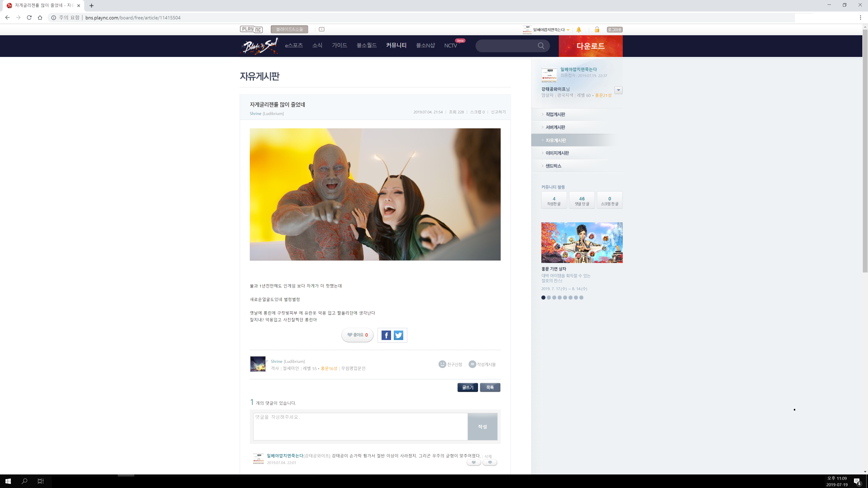Open the browser home icon
The image size is (868, 488).
coord(40,18)
